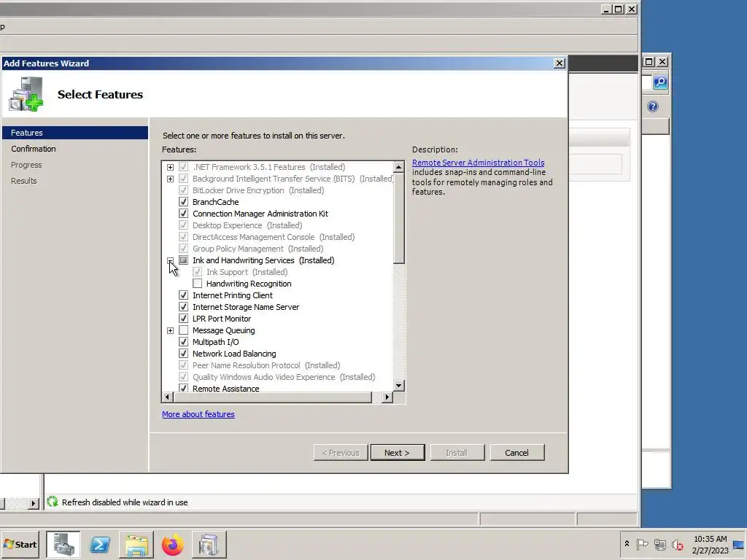Viewport: 747px width, 560px height.
Task: Select the Group Policy Management row
Action: 258,249
